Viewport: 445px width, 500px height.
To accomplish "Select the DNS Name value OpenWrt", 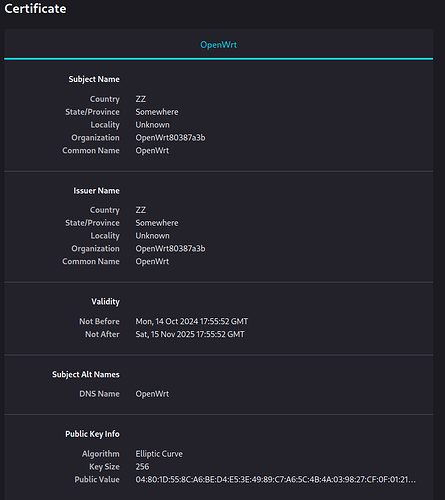I will click(152, 394).
